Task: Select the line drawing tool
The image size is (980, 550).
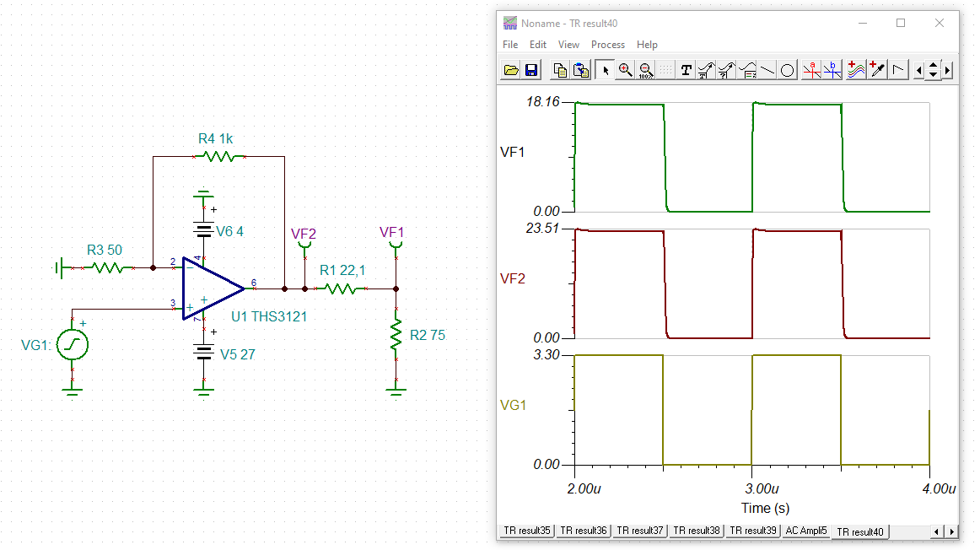Action: (767, 70)
